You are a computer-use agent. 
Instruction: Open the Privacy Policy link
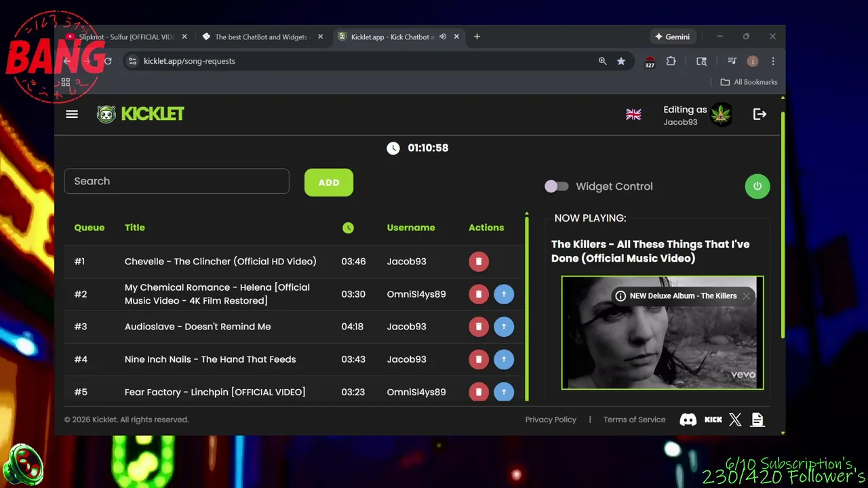click(551, 420)
